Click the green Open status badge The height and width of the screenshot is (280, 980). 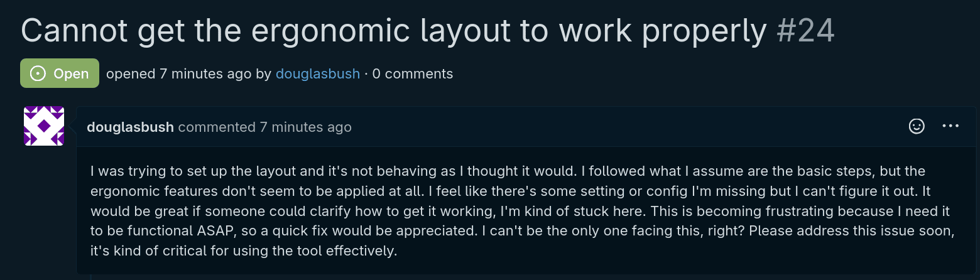point(60,73)
